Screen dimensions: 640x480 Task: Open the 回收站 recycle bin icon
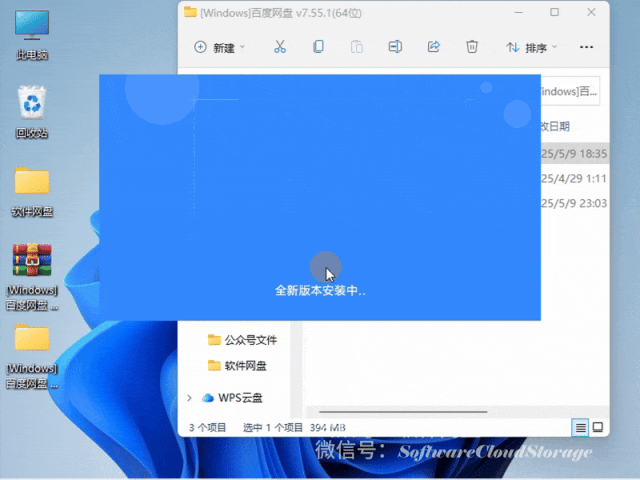[32, 112]
